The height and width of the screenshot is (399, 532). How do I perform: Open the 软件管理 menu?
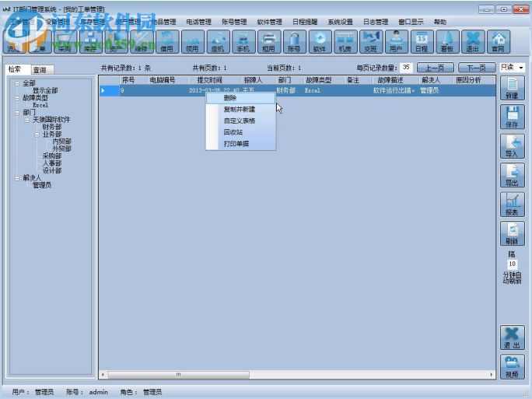click(269, 22)
